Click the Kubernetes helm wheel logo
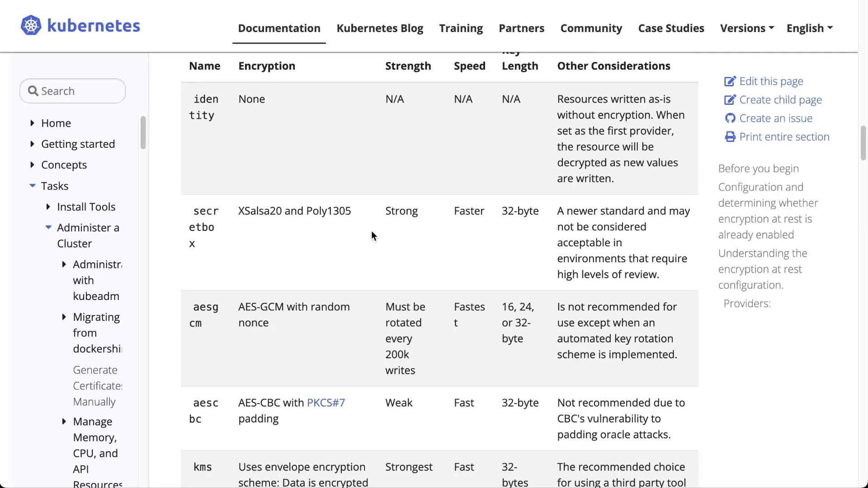The height and width of the screenshot is (488, 868). 31,26
